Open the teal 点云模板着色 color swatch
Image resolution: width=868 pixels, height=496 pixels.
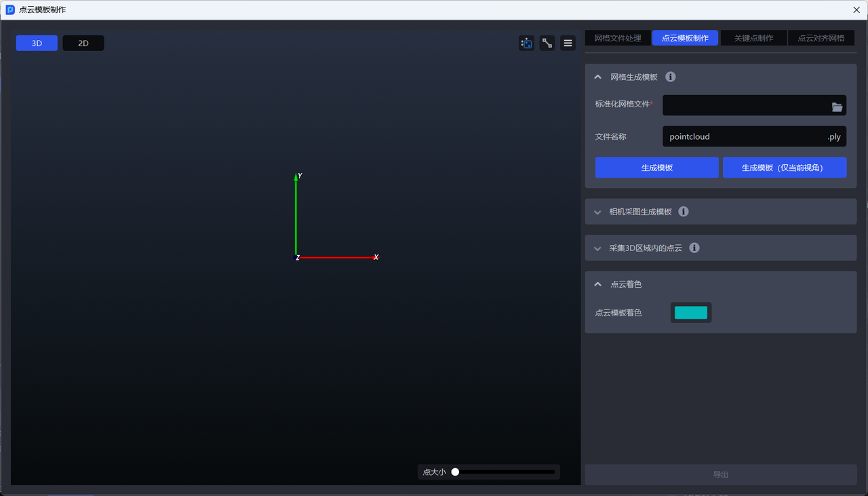click(691, 313)
